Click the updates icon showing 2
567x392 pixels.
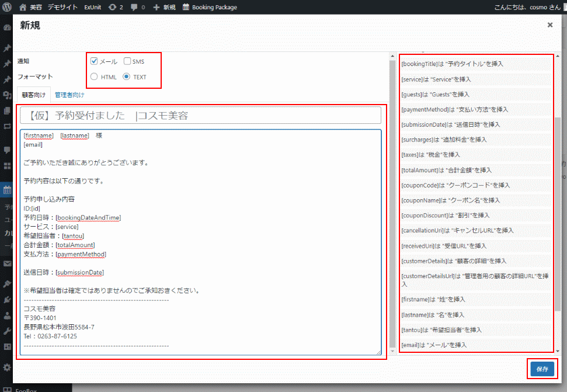(112, 8)
